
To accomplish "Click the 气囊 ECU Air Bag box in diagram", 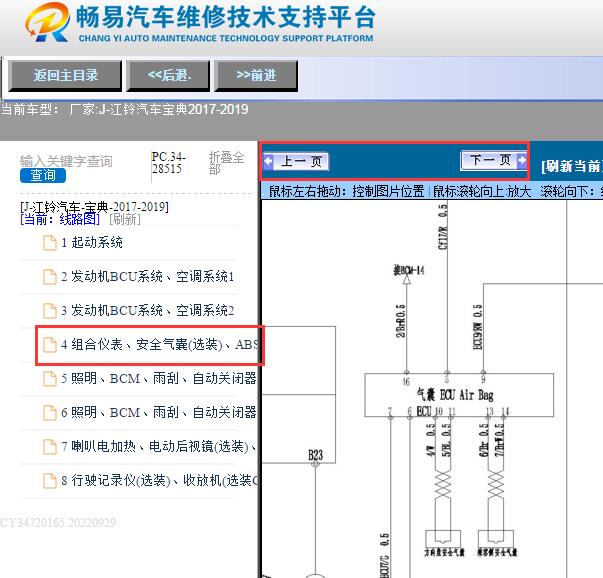I will [x=459, y=395].
